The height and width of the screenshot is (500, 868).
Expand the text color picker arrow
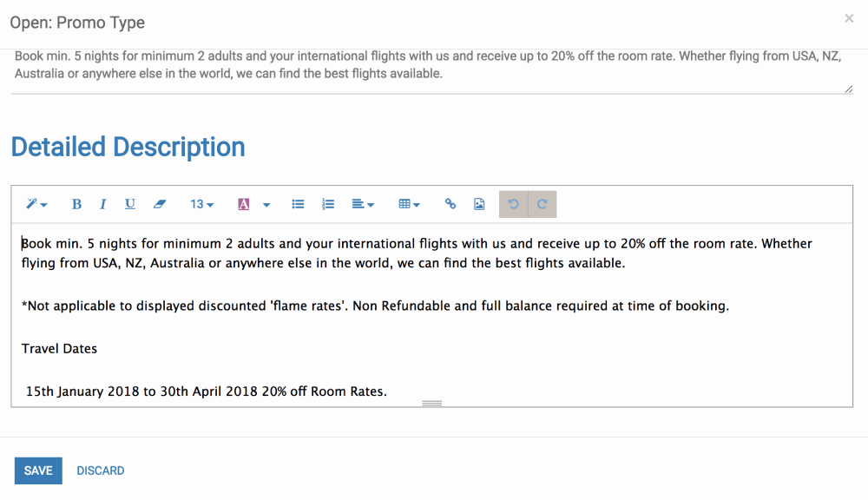[266, 204]
